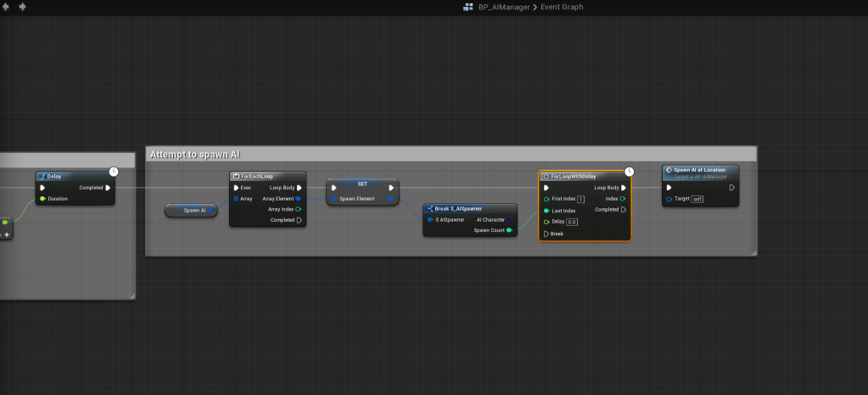Click the ForLoopWithDelay Break input pin

(546, 234)
